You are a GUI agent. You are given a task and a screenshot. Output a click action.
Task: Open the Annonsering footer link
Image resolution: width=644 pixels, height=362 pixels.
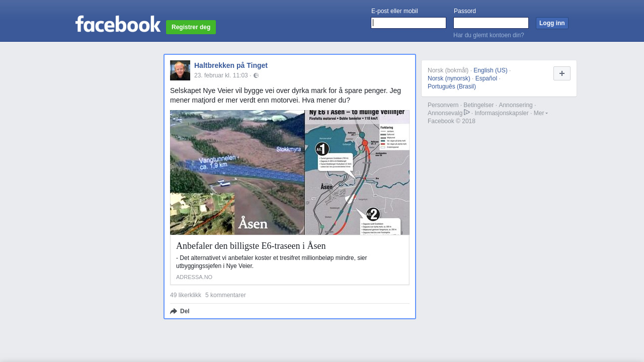(x=516, y=105)
